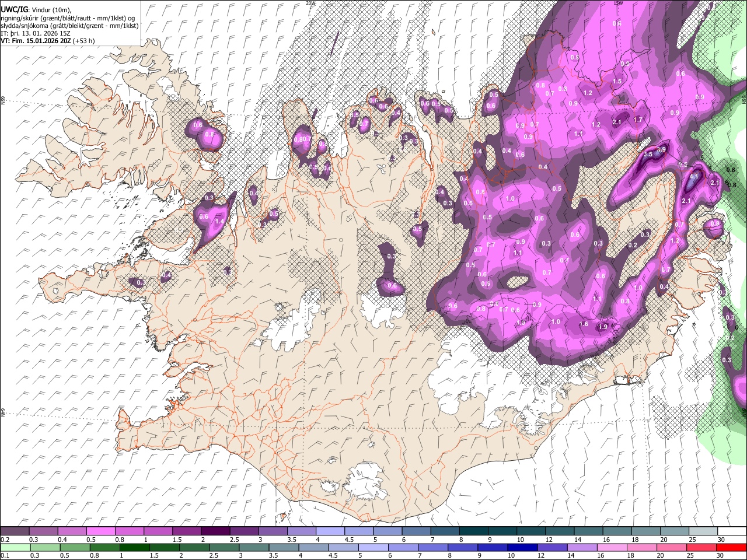The height and width of the screenshot is (560, 747).
Task: Select the 3.9 value label on the map
Action: click(x=661, y=149)
